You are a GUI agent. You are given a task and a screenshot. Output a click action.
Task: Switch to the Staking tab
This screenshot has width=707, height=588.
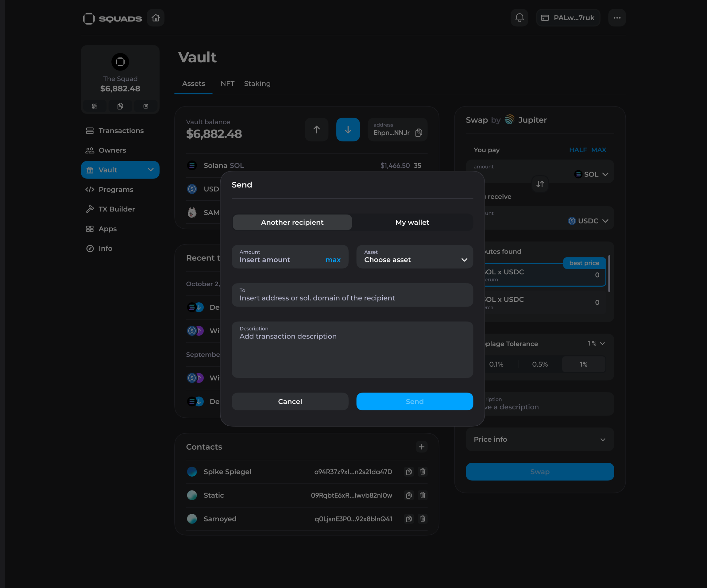pyautogui.click(x=257, y=83)
